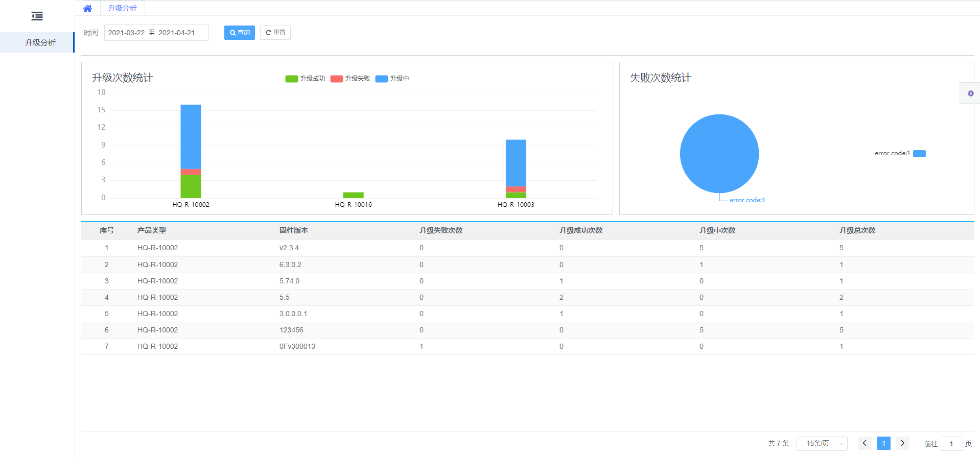Screen dimensions: 980x457
Task: Click the HQ-R-10002 blue bar segment
Action: [191, 136]
